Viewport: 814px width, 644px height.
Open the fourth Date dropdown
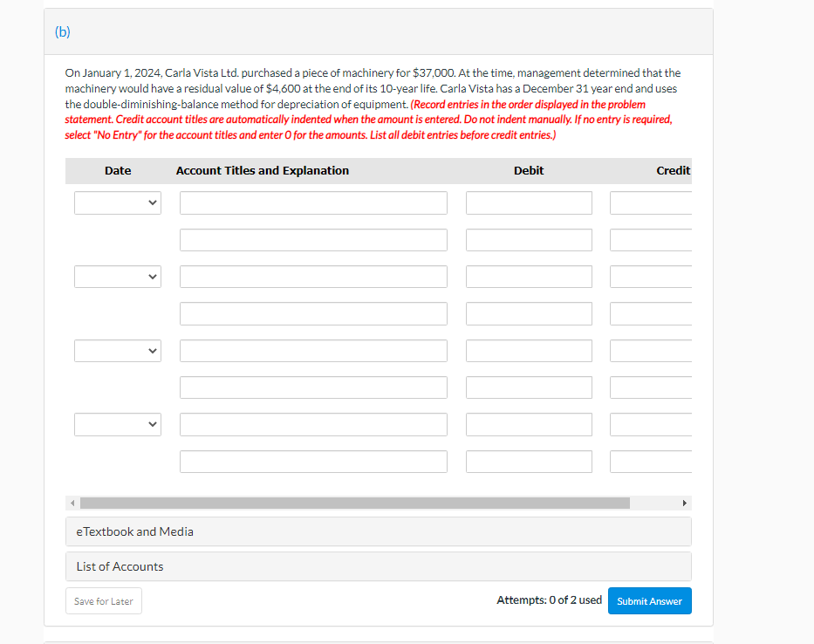tap(118, 425)
